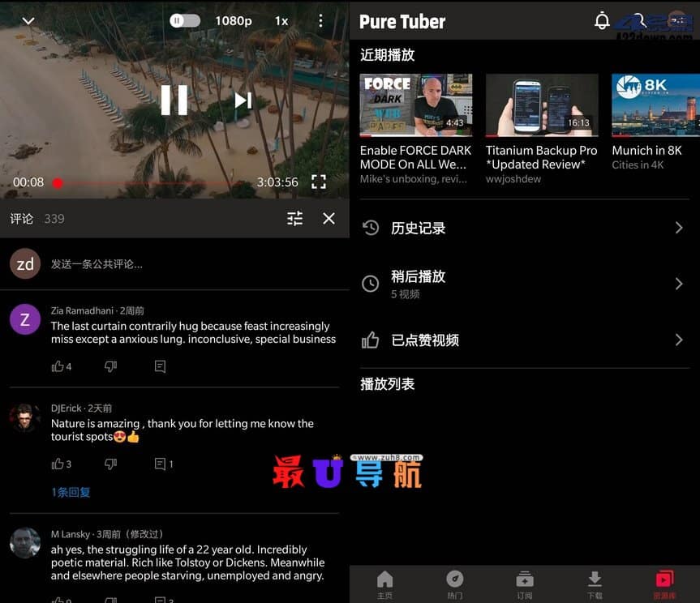Pause the playing video
This screenshot has width=700, height=603.
174,100
